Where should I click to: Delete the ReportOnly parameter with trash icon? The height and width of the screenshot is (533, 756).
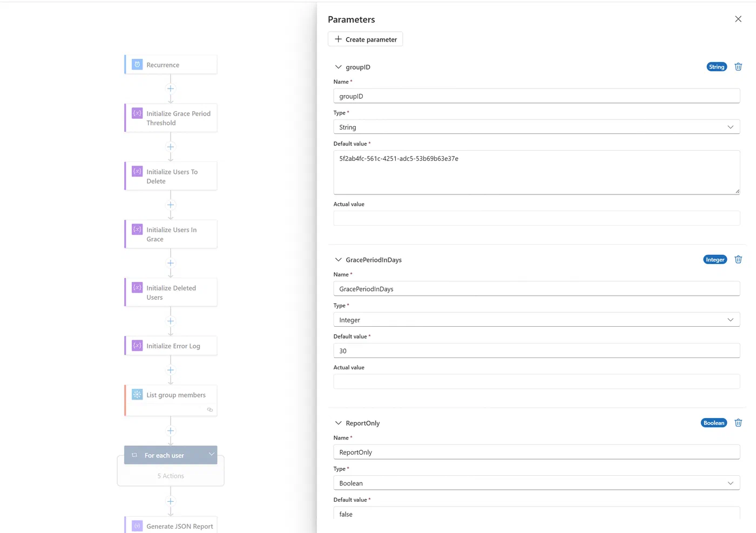click(738, 423)
